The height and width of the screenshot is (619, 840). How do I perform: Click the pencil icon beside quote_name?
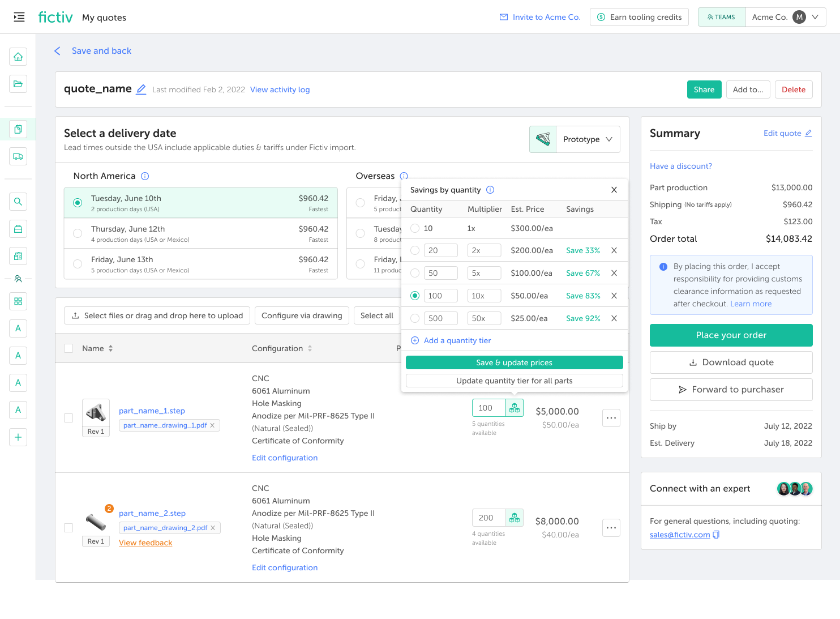(x=142, y=89)
